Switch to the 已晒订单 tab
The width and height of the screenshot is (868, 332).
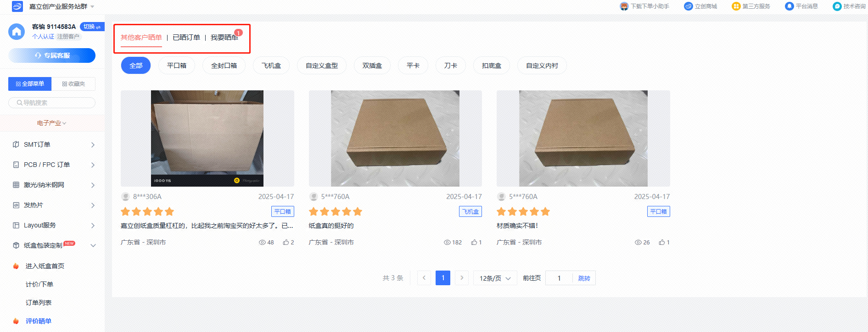(186, 38)
